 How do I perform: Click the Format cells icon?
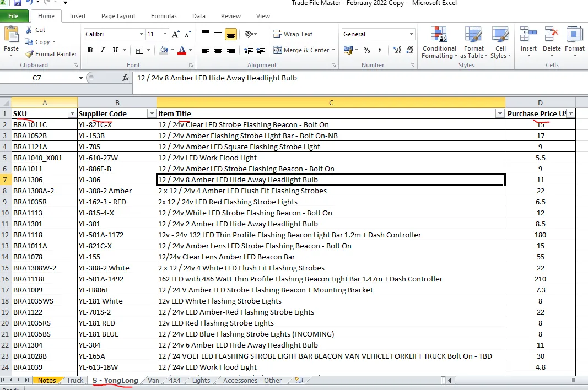click(x=575, y=34)
